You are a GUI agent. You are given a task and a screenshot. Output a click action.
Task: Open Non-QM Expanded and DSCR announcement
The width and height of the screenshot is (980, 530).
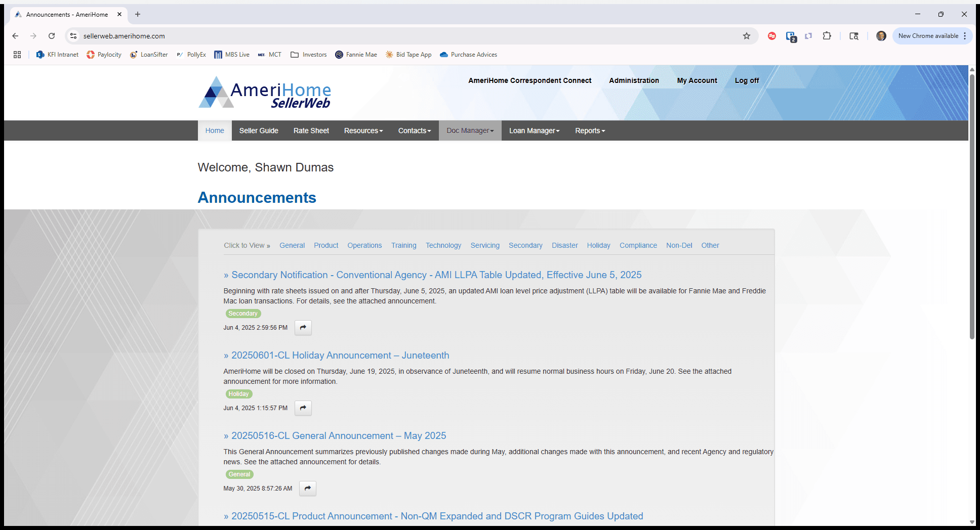[x=433, y=516]
